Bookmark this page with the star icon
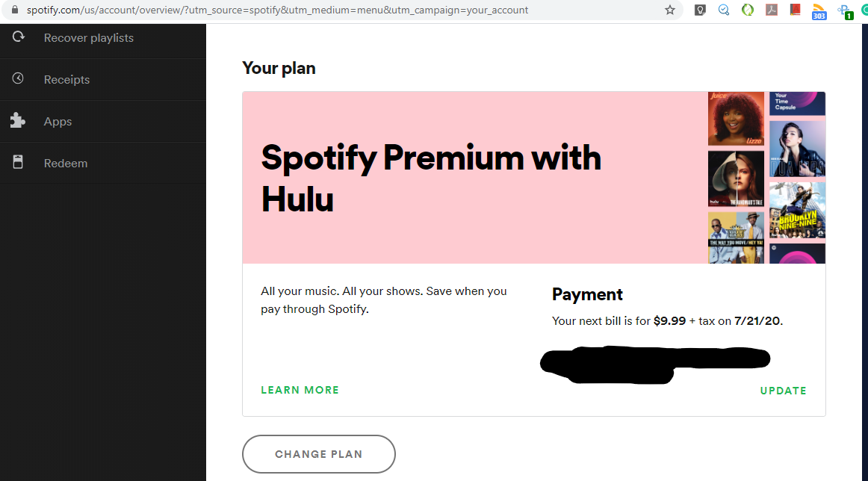The height and width of the screenshot is (481, 868). [670, 10]
